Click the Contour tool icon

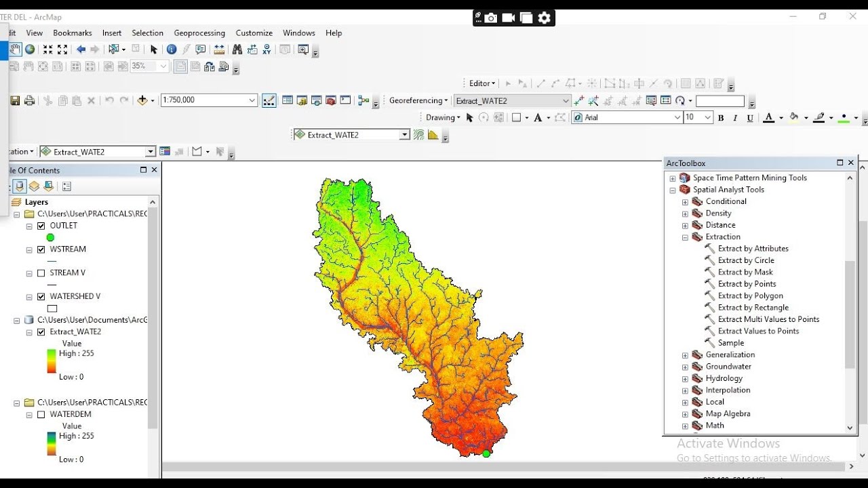419,135
